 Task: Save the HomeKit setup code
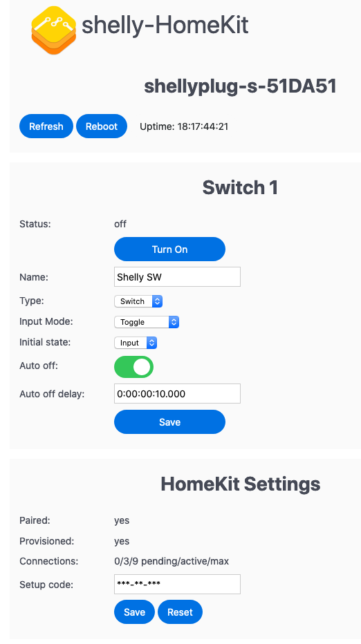click(x=134, y=612)
